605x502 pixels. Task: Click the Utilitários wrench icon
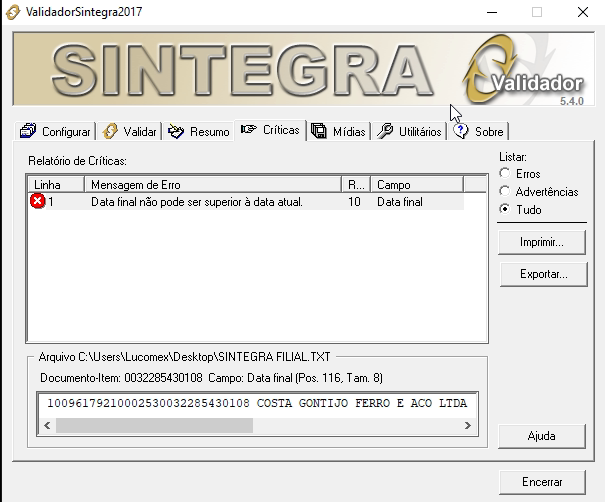point(385,131)
